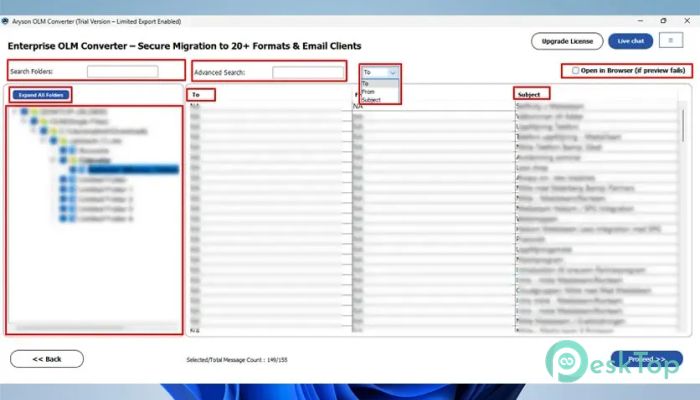Select the Untitled Folder 1 tree item
Screen dimensions: 700x400
click(105, 189)
